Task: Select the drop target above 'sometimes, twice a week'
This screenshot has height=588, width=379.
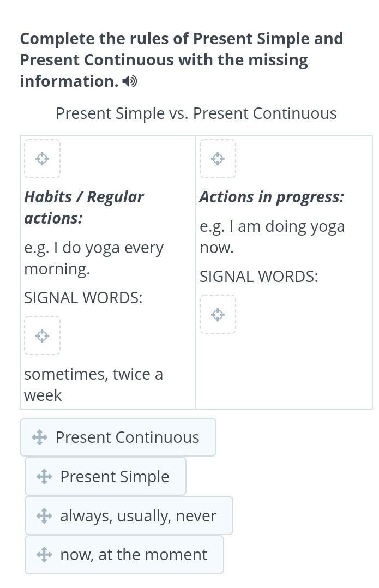Action: [x=42, y=335]
